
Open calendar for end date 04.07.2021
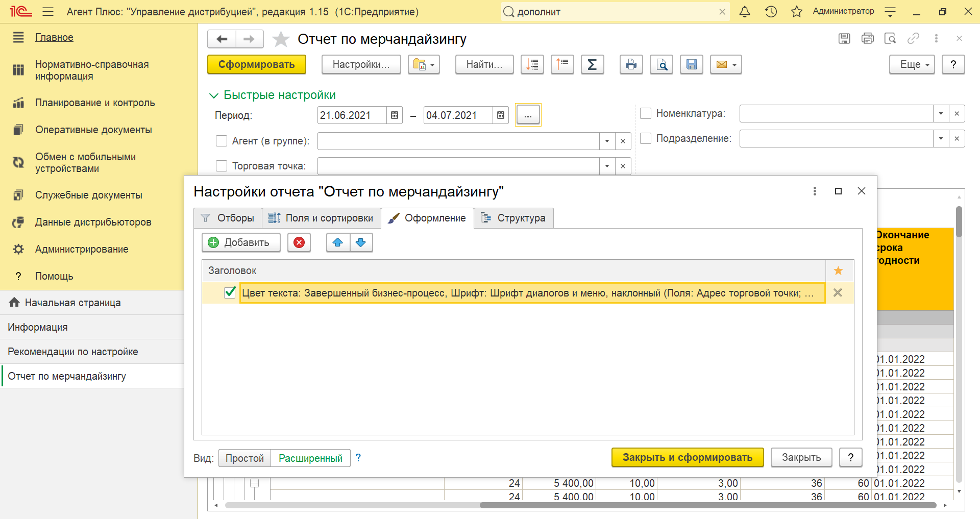[x=501, y=115]
